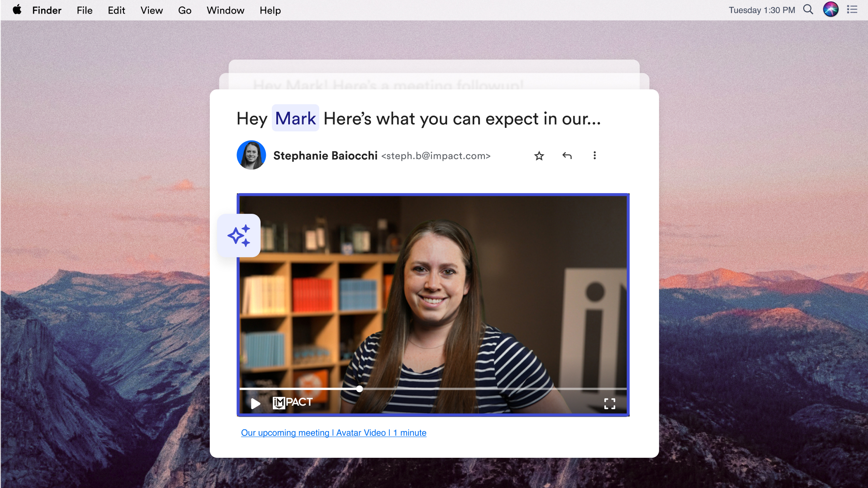
Task: Launch Siri from the menu bar
Action: 830,10
